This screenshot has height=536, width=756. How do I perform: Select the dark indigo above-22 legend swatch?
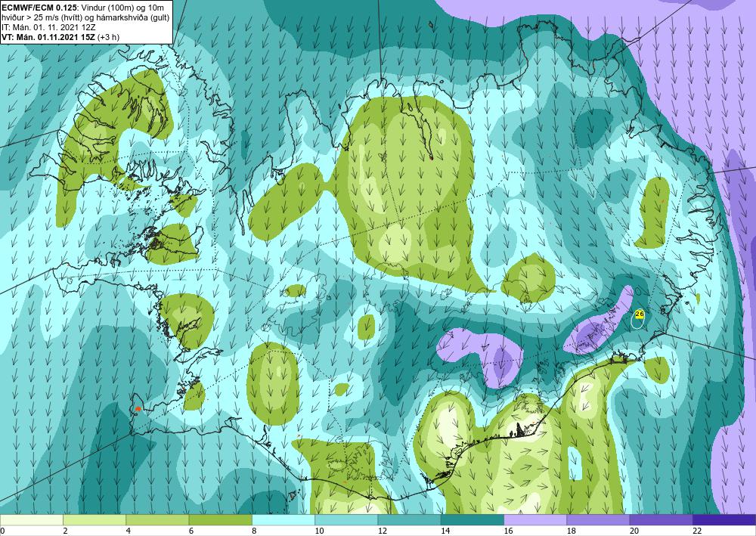(724, 520)
